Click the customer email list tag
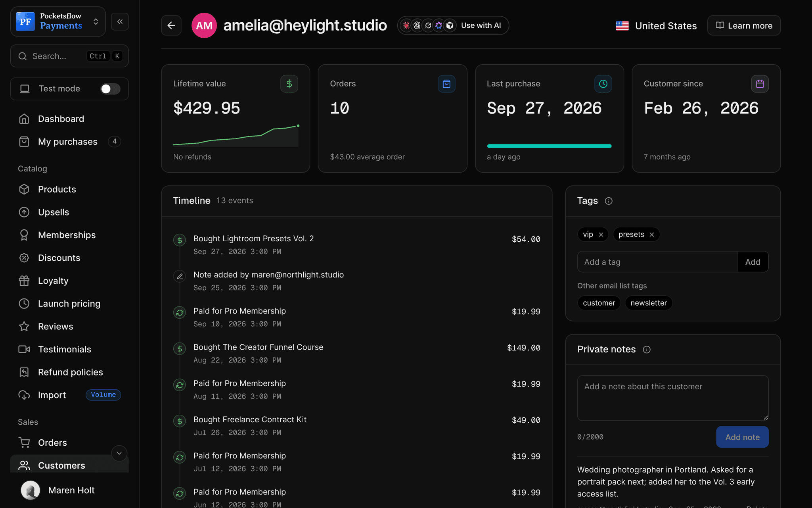The image size is (812, 508). tap(599, 303)
